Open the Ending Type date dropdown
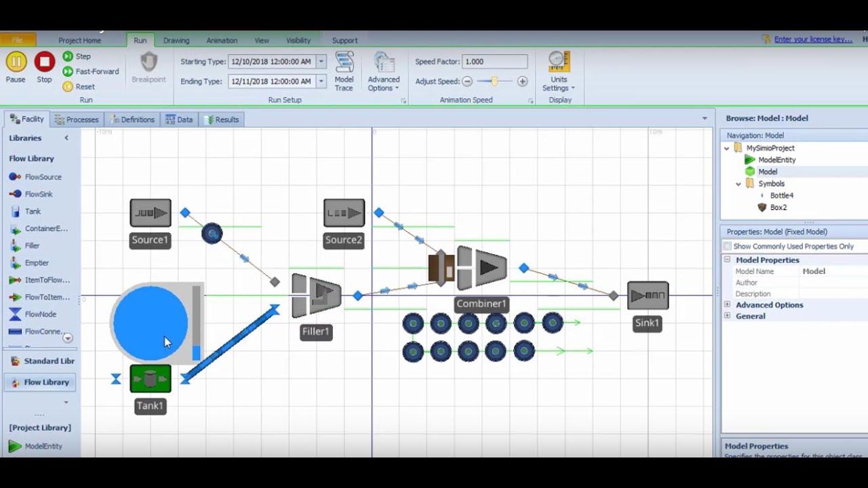Image resolution: width=868 pixels, height=488 pixels. pyautogui.click(x=321, y=81)
